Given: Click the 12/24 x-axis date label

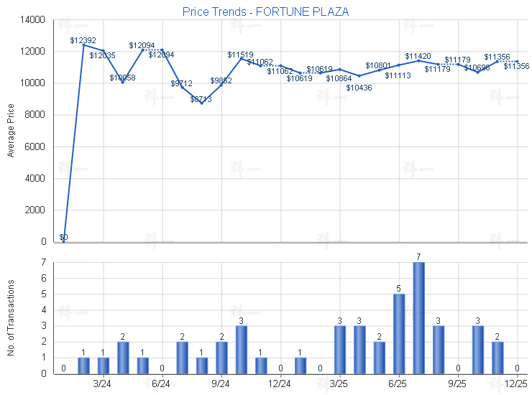Looking at the screenshot, I should [280, 384].
